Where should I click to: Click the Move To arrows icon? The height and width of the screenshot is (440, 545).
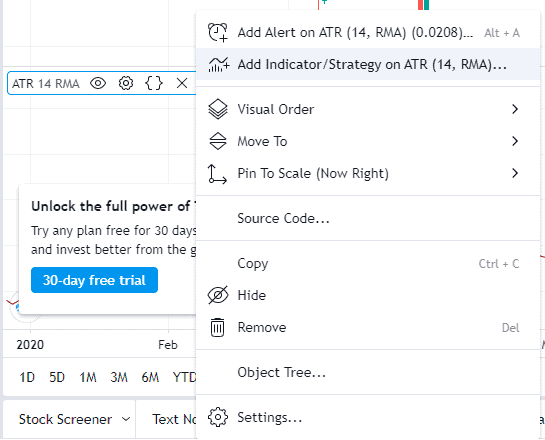click(x=218, y=141)
